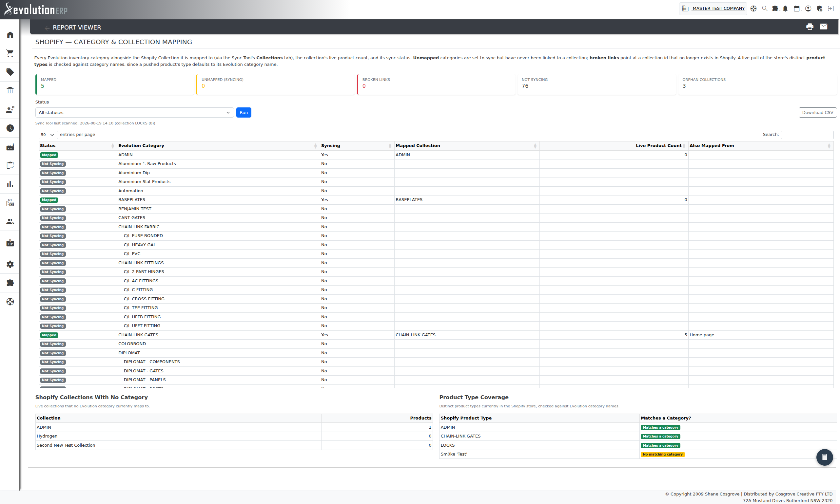840x504 pixels.
Task: Click the Mapped badge in the ADMIN row
Action: tap(49, 155)
